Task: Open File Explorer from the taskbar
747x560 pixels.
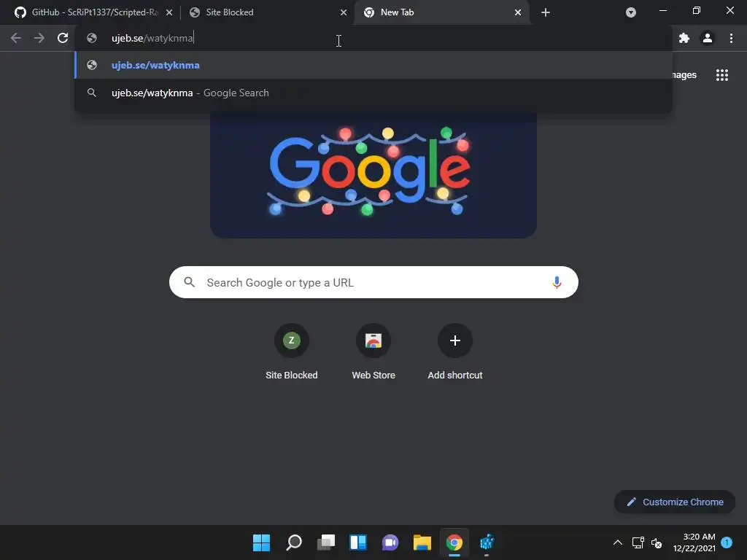Action: tap(422, 542)
